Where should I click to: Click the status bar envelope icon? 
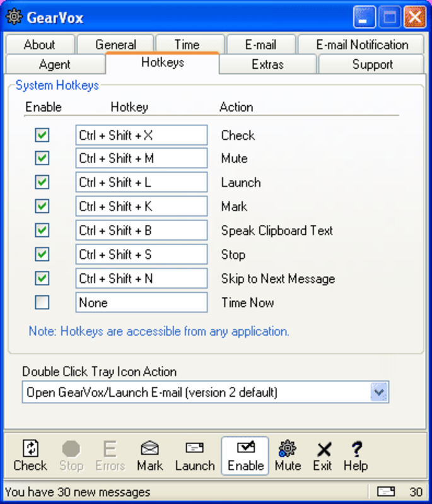(385, 491)
